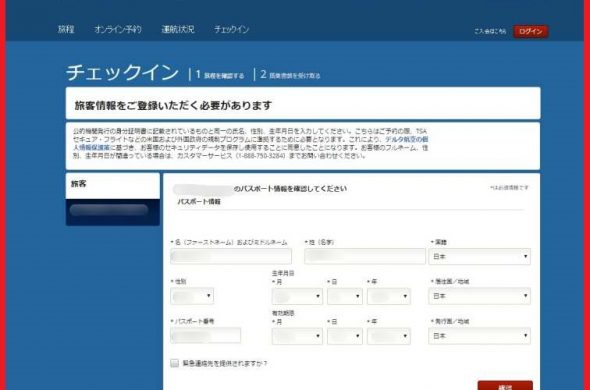The height and width of the screenshot is (390, 590).
Task: Open the passport expiry month dropdown
Action: pyautogui.click(x=297, y=336)
